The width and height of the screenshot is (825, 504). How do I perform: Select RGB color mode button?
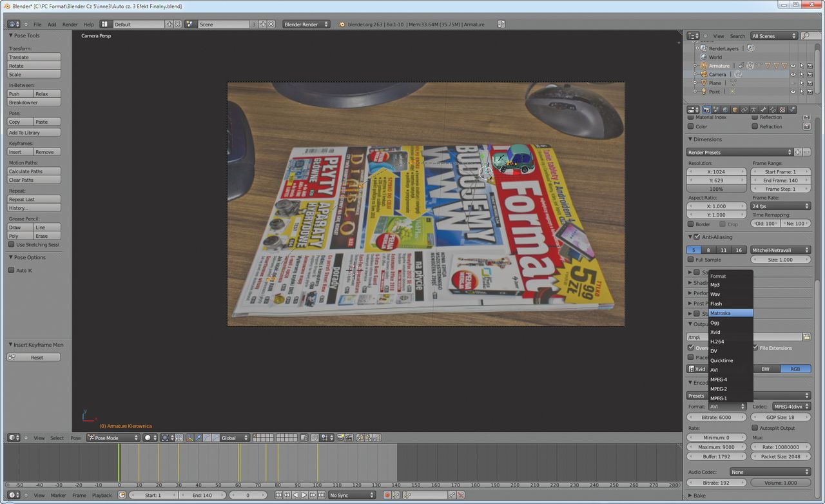pos(795,369)
